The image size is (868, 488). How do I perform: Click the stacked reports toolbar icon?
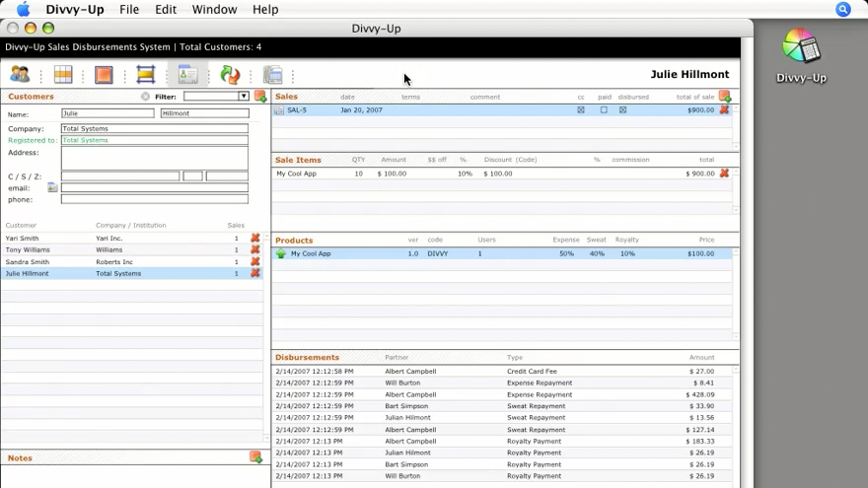click(x=272, y=74)
